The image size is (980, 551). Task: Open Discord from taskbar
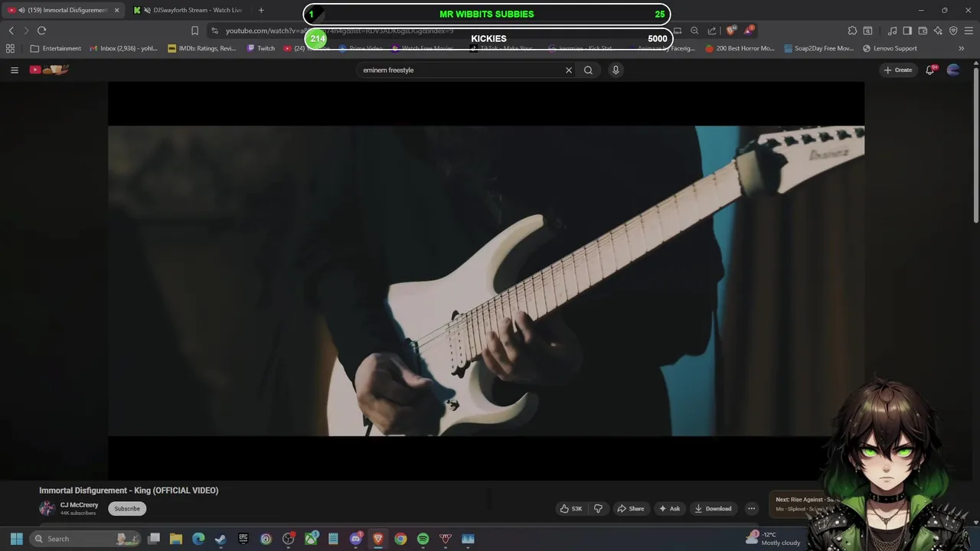(x=355, y=539)
